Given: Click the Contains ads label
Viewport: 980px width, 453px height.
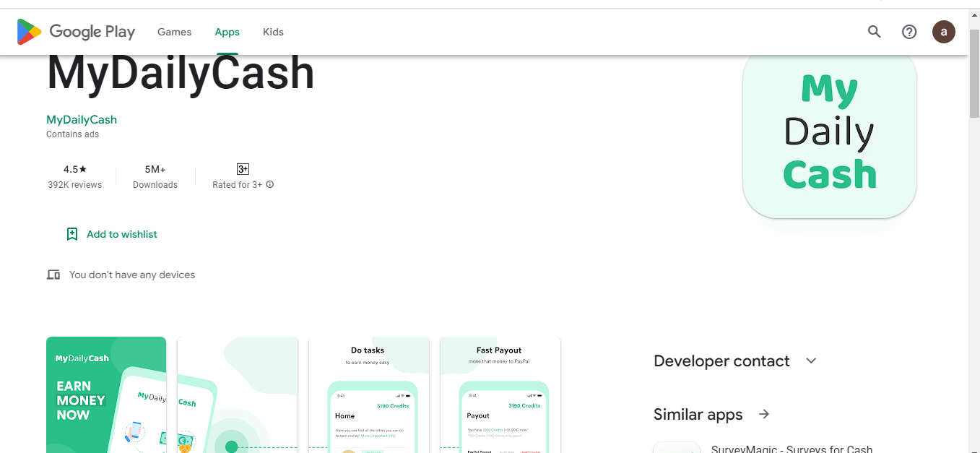Looking at the screenshot, I should pyautogui.click(x=72, y=134).
